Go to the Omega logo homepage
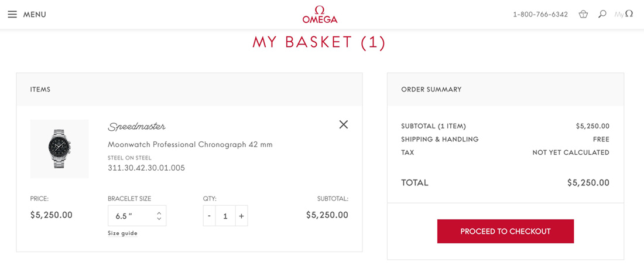 320,15
